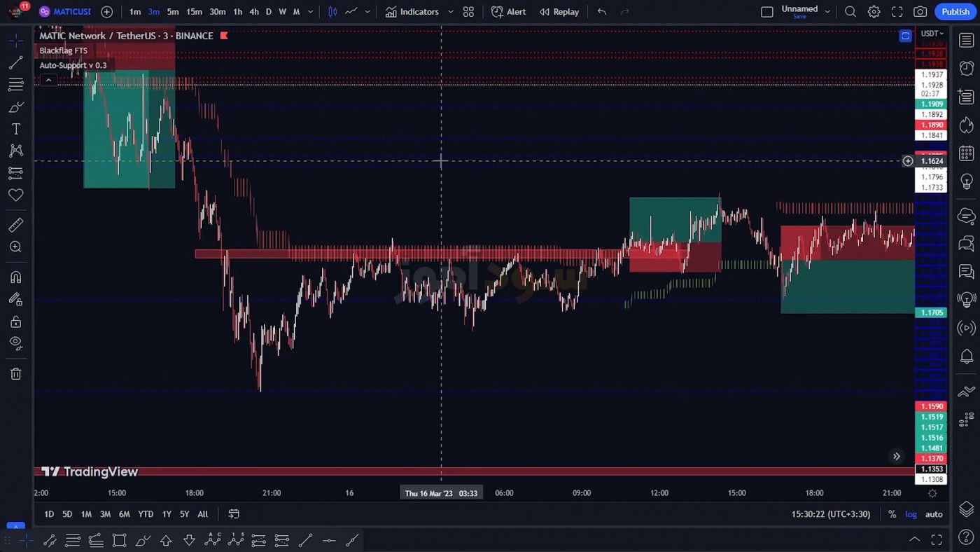Open the Indicators dialog

click(412, 12)
